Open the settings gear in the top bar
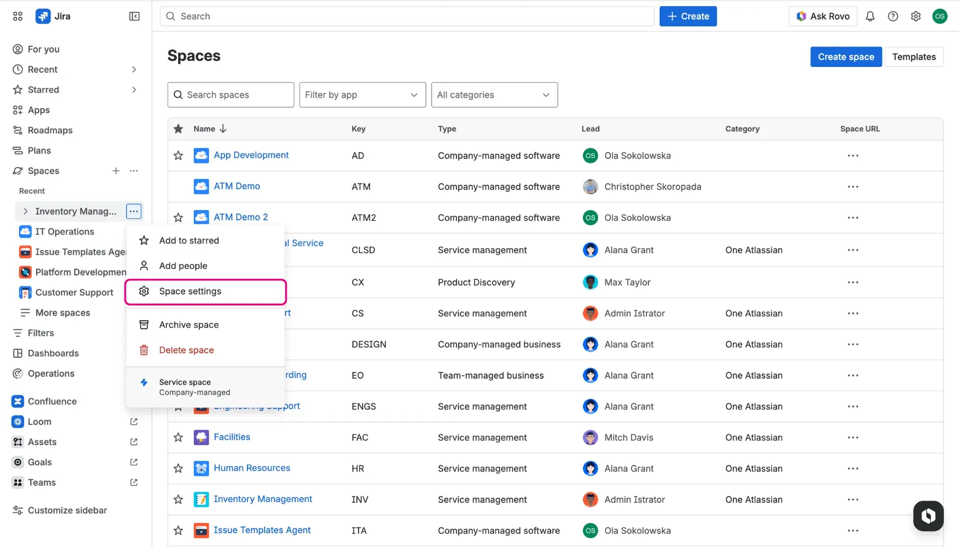This screenshot has width=959, height=560. click(916, 16)
